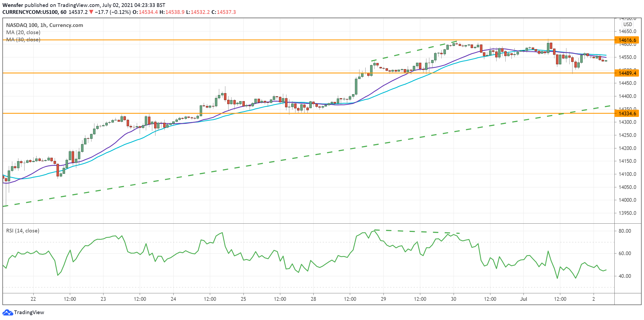Click the 14000.0 level on price scale

[627, 200]
